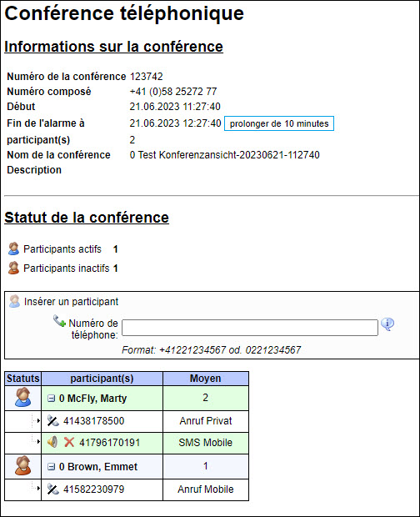Click the phone icon beside 41582230979

(52, 489)
